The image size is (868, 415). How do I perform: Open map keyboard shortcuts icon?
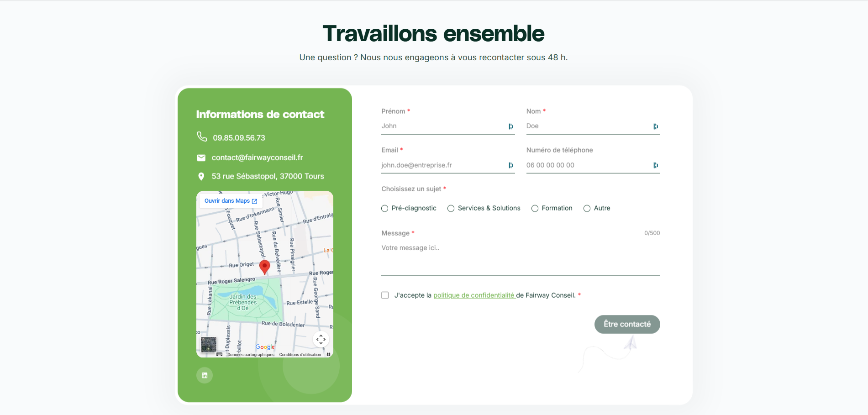point(220,354)
